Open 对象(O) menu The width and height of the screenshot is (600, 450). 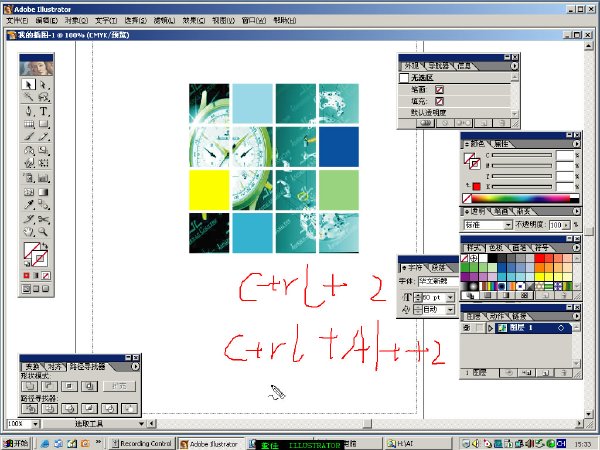[76, 20]
